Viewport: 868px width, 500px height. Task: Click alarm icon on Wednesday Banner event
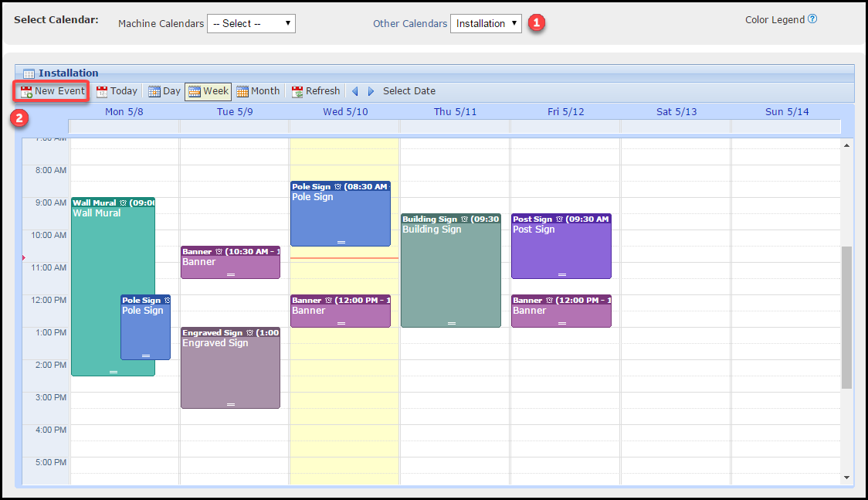coord(328,301)
